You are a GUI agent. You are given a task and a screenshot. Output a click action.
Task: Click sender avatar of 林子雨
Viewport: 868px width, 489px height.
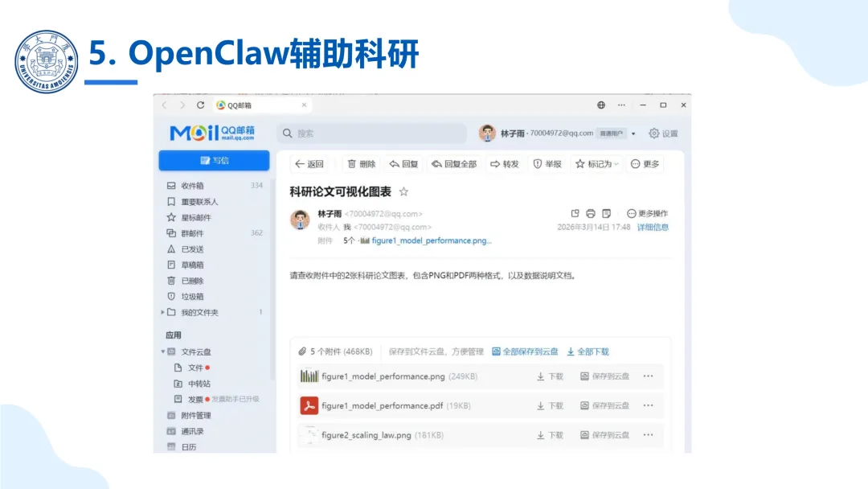300,220
